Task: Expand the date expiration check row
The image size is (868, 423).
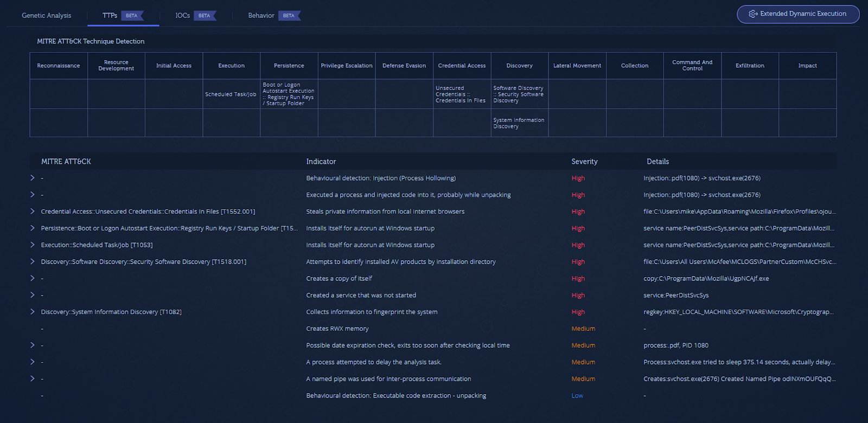Action: 33,345
